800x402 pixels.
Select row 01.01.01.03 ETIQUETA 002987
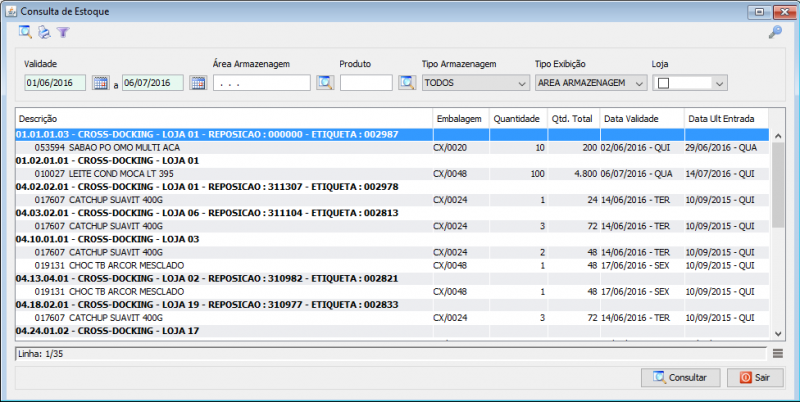pos(392,135)
